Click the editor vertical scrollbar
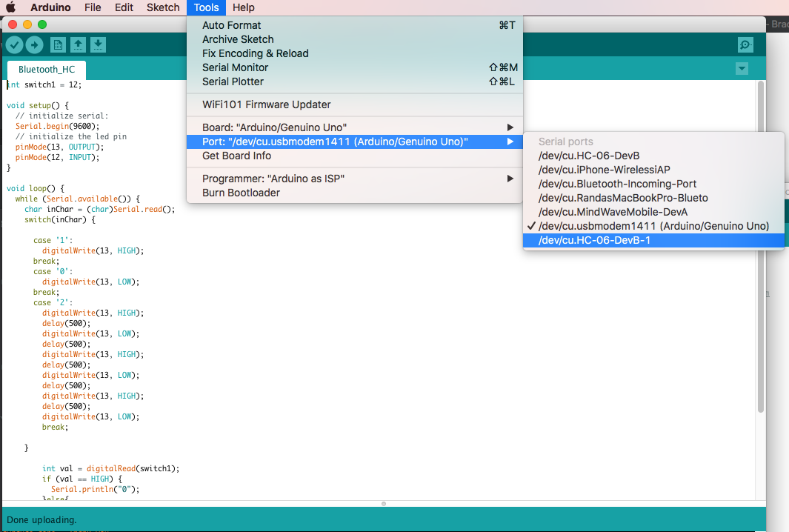 click(x=761, y=247)
